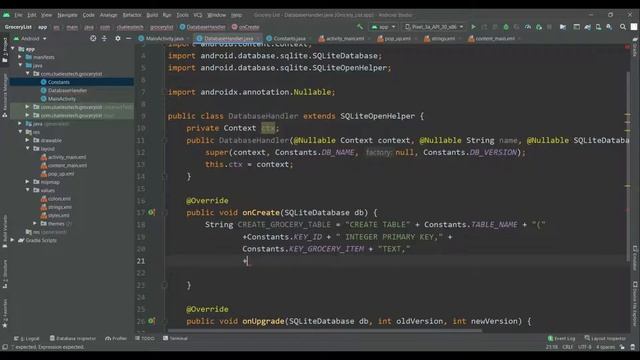Open the Device File Explorer side tab

pyautogui.click(x=635, y=303)
